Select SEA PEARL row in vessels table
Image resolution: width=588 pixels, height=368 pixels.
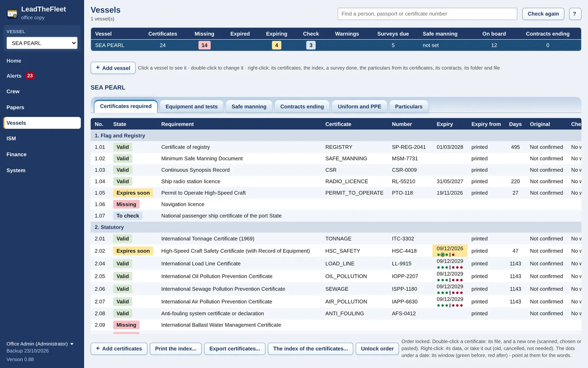336,45
